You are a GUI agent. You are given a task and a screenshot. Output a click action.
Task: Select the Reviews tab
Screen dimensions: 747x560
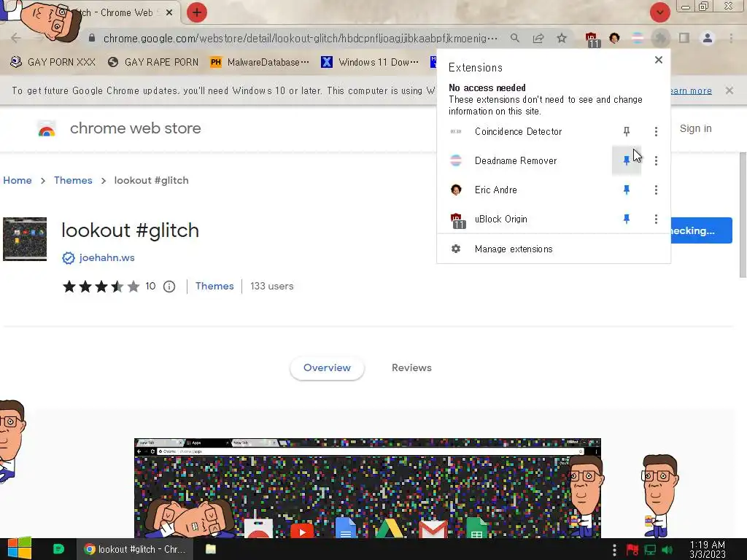(x=411, y=368)
